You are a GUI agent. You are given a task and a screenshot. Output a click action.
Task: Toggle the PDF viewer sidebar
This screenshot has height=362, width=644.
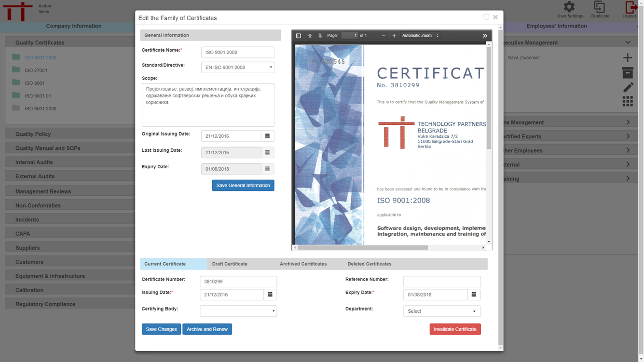coord(299,36)
